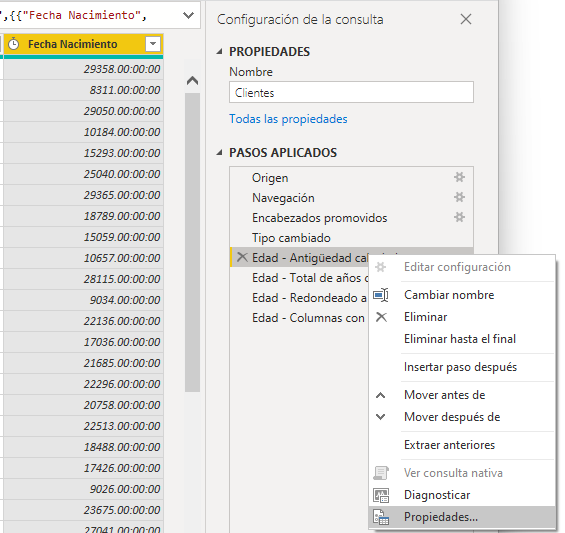Click gear icon beside Encabezados promovidos
Screen dimensions: 565x533
(459, 217)
